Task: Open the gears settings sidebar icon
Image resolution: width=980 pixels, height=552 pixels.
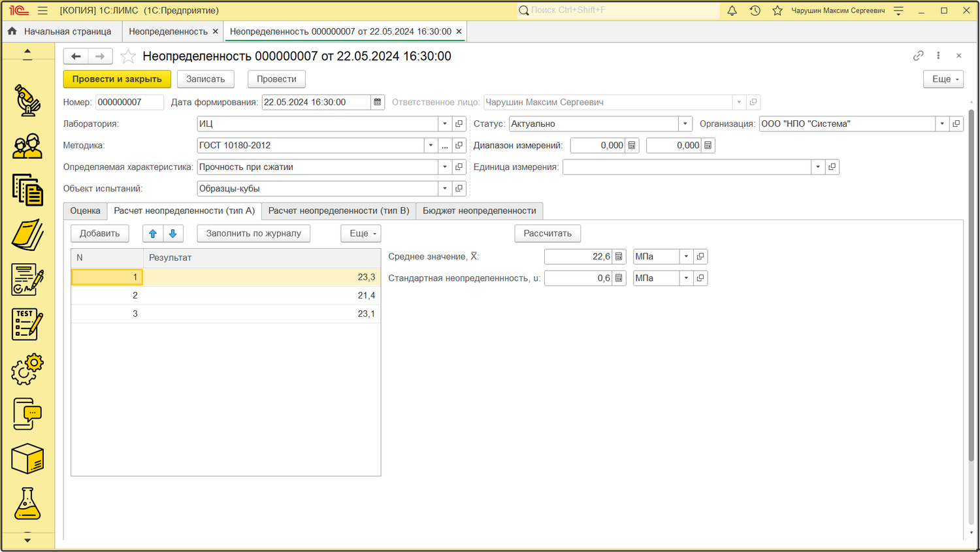Action: pyautogui.click(x=27, y=370)
